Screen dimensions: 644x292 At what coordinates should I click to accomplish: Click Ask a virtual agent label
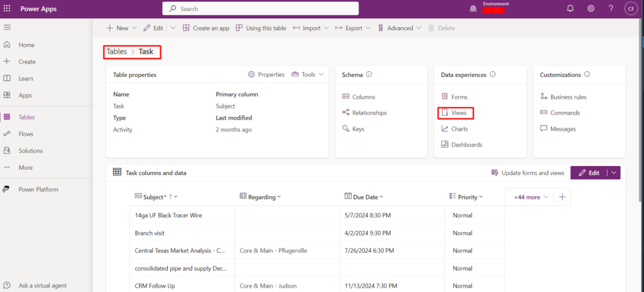[43, 286]
